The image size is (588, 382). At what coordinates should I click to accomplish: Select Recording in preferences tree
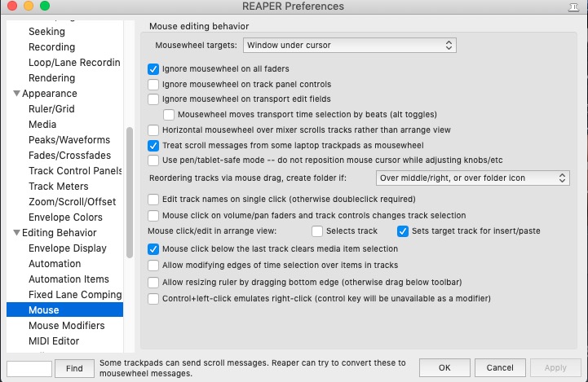click(x=51, y=47)
